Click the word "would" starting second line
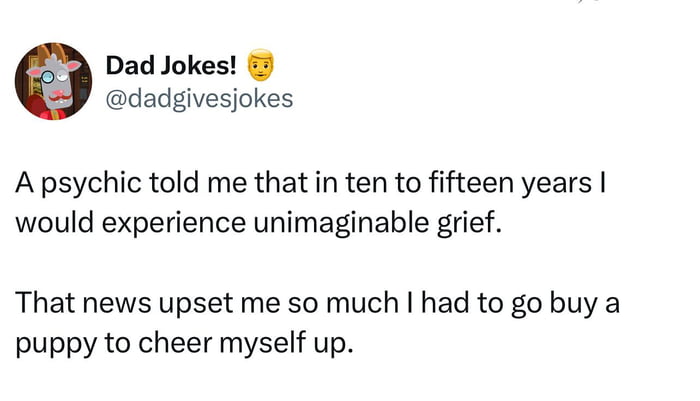Viewport: 700px width, 401px height. point(54,223)
